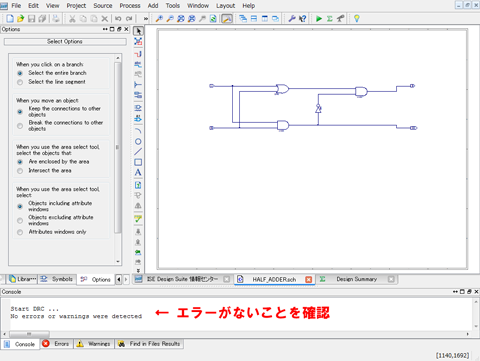Click the Add Text tool icon
This screenshot has height=361, width=480.
pyautogui.click(x=138, y=173)
